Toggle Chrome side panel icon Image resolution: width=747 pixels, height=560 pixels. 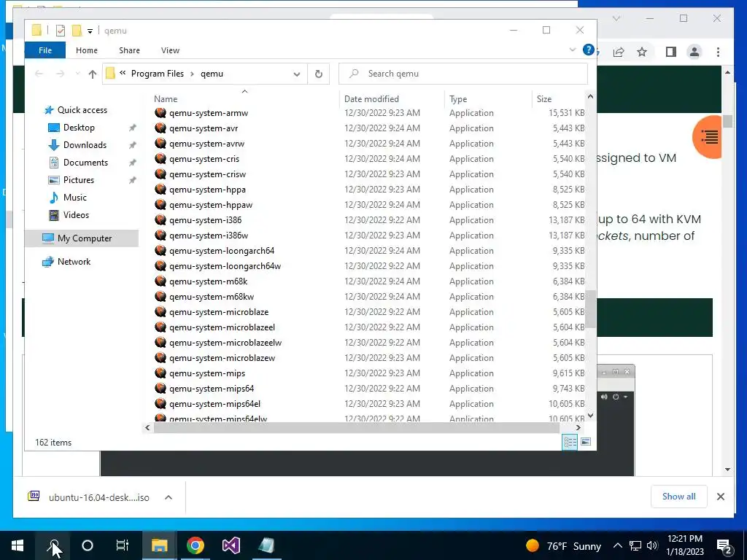point(671,52)
